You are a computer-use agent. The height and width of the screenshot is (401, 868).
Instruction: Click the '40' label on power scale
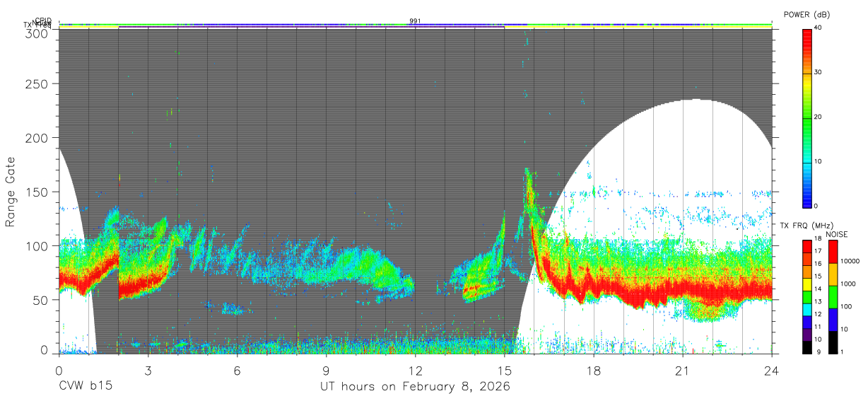coord(819,28)
